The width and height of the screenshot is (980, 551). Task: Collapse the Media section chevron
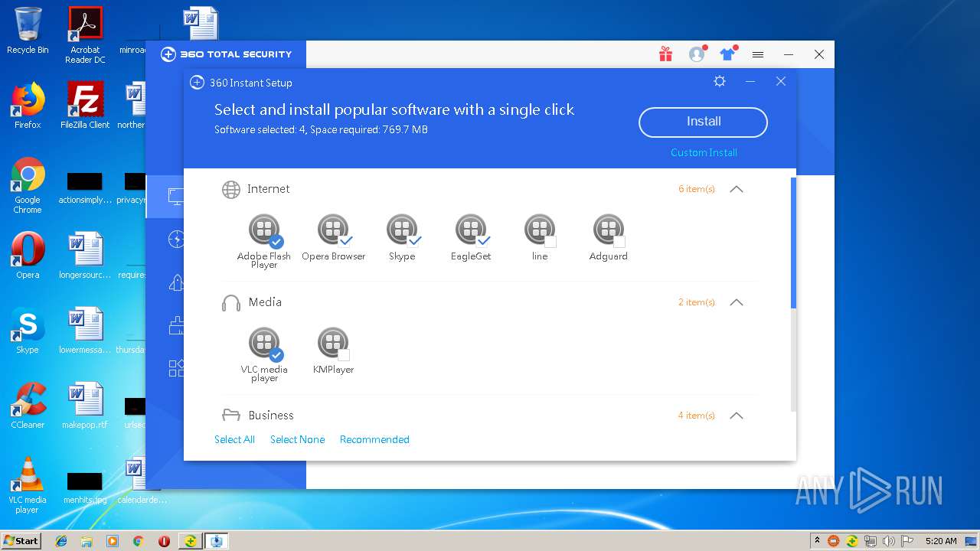(x=737, y=302)
